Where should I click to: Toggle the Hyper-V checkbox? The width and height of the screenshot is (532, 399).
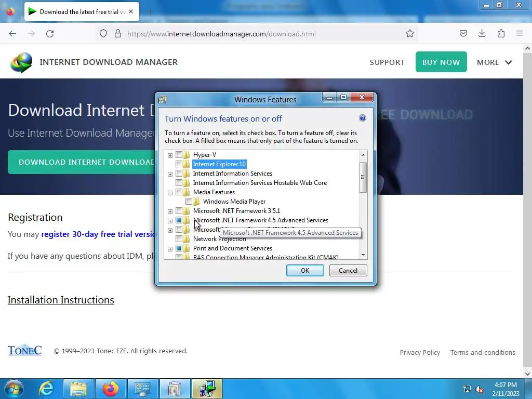(179, 155)
